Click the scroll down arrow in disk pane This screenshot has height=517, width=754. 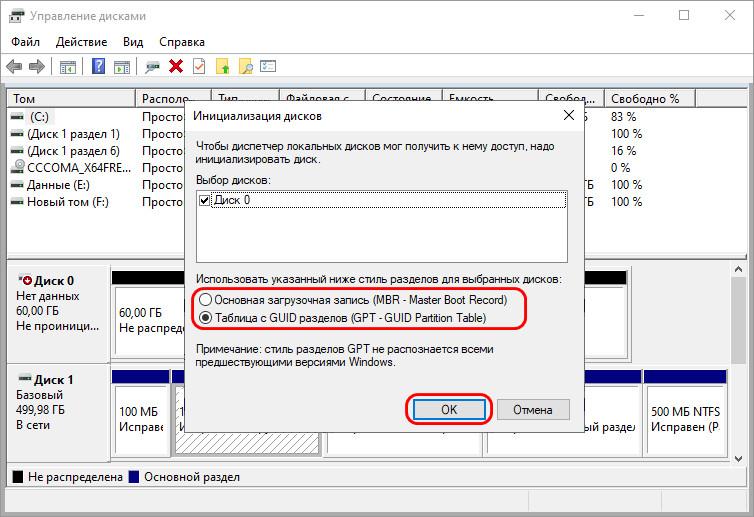(x=739, y=459)
